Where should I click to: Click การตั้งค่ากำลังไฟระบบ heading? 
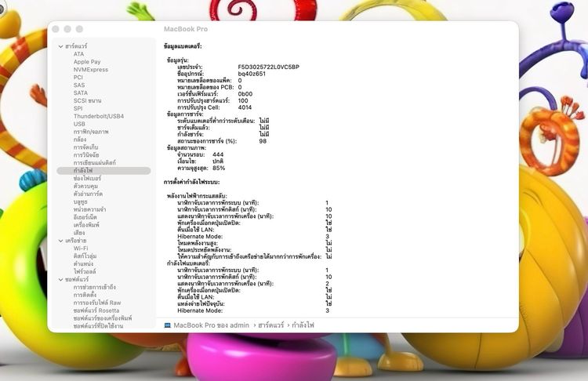[191, 182]
